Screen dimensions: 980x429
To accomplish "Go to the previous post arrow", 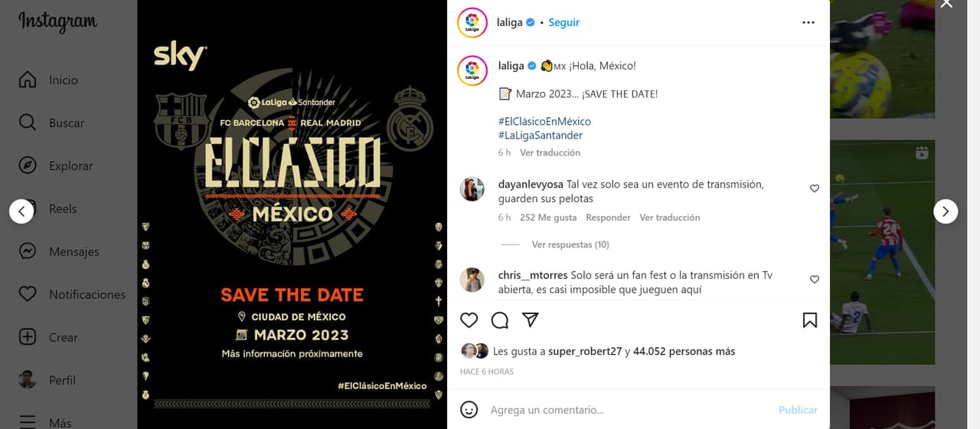I will coord(21,211).
